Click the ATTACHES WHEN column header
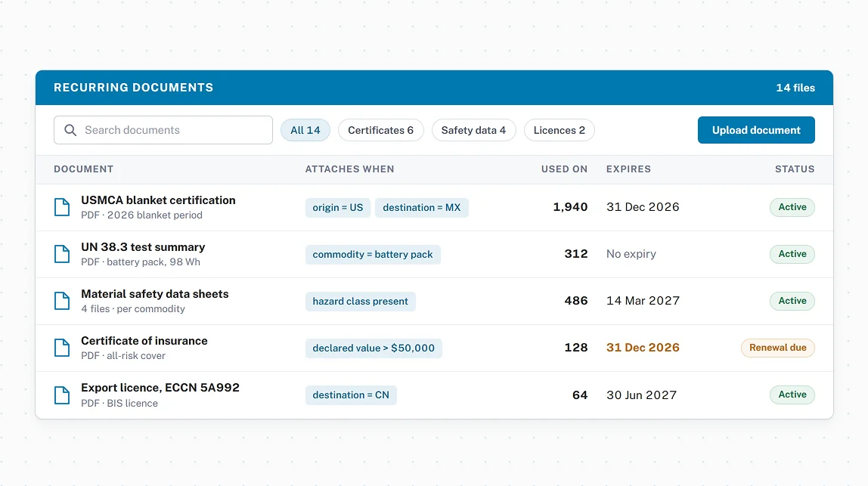 coord(350,169)
